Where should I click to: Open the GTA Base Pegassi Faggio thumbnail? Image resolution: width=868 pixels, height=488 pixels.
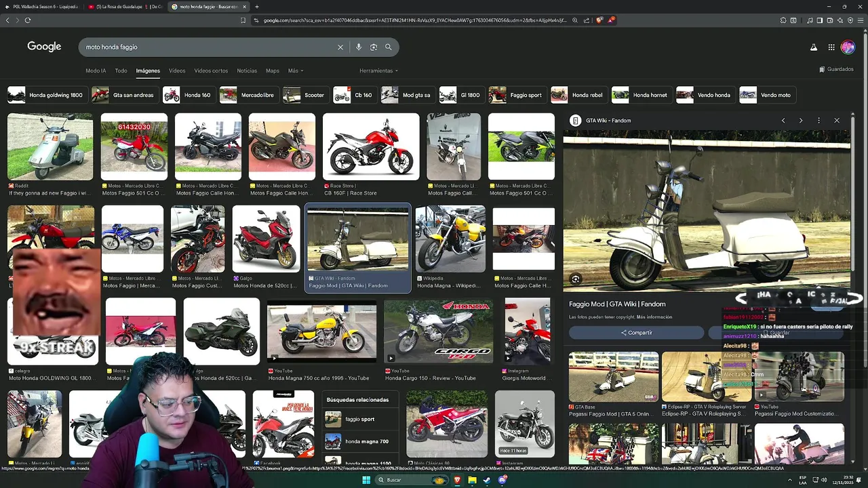pyautogui.click(x=614, y=376)
